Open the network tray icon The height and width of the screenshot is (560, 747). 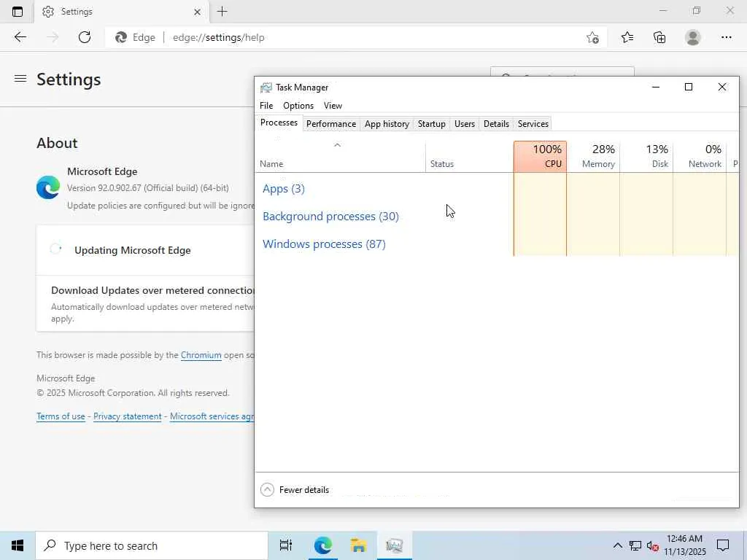(635, 545)
